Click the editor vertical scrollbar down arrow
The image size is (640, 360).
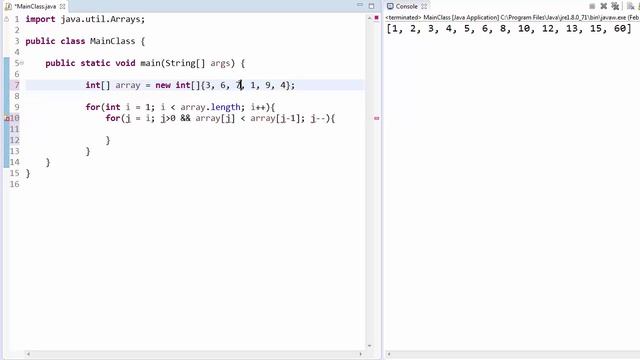coord(370,346)
